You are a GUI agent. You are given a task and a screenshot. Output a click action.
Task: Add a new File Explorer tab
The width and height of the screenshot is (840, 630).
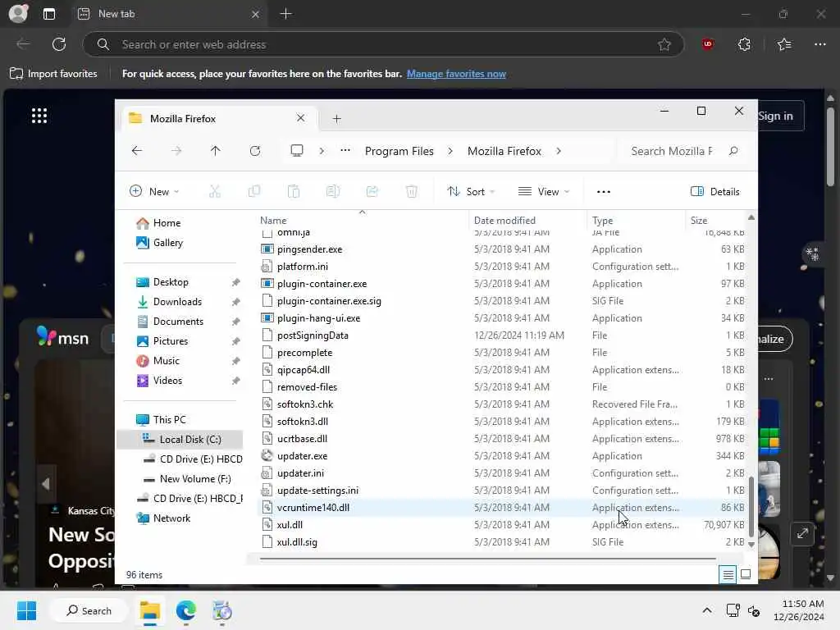(336, 118)
